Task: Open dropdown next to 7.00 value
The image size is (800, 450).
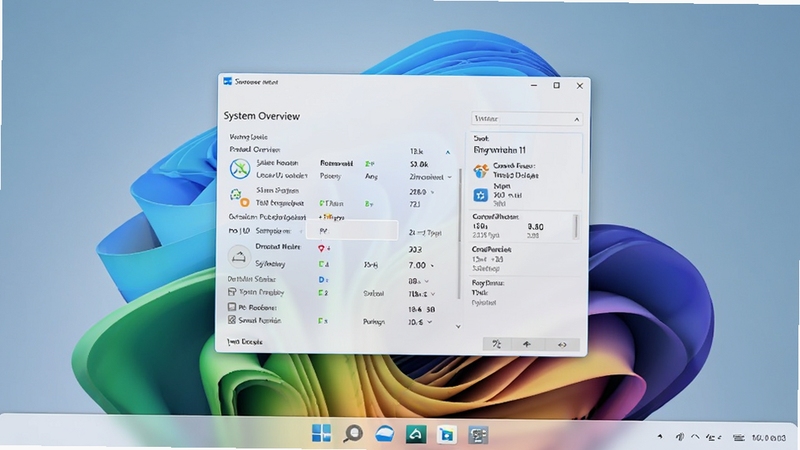Action: pos(433,265)
